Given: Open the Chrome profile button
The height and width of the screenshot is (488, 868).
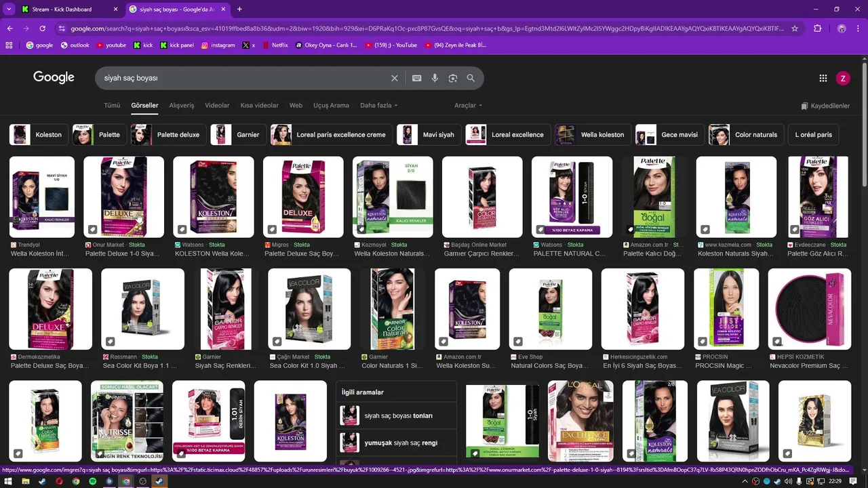Looking at the screenshot, I should coord(842,28).
